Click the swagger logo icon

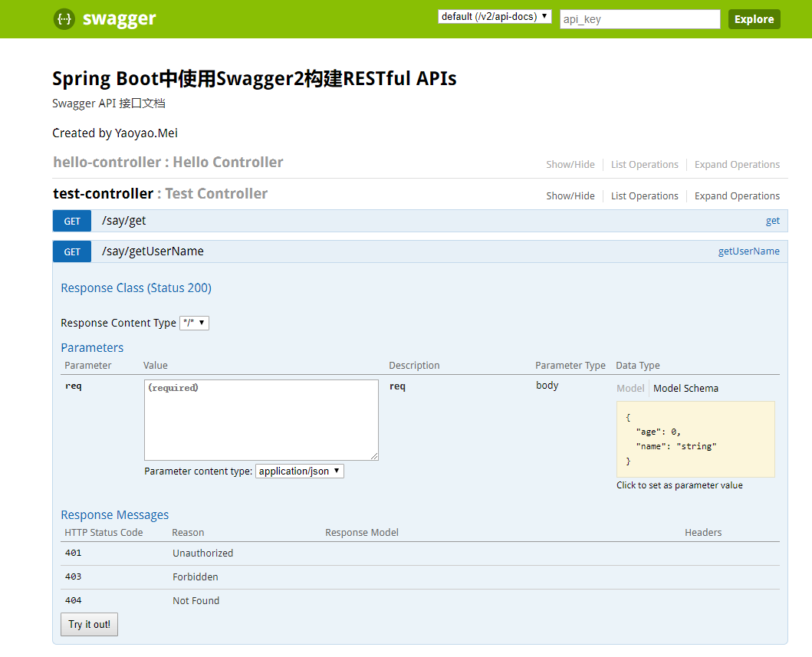[64, 19]
